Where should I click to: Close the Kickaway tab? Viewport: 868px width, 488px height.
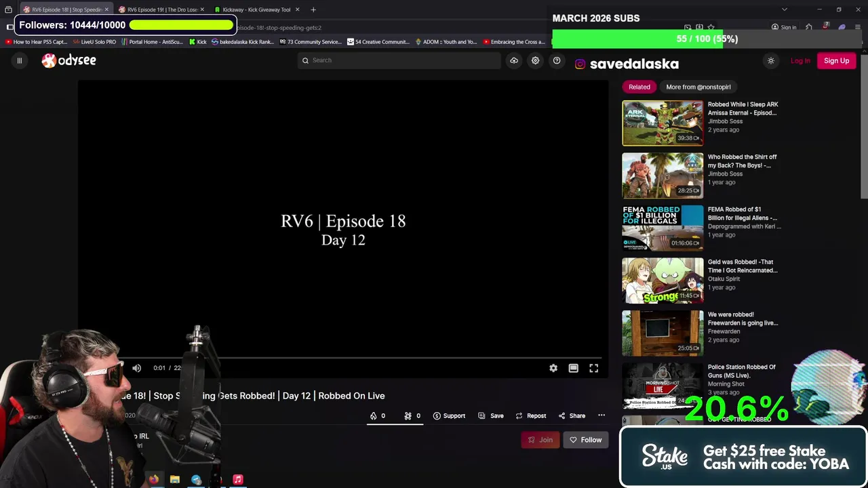coord(297,9)
